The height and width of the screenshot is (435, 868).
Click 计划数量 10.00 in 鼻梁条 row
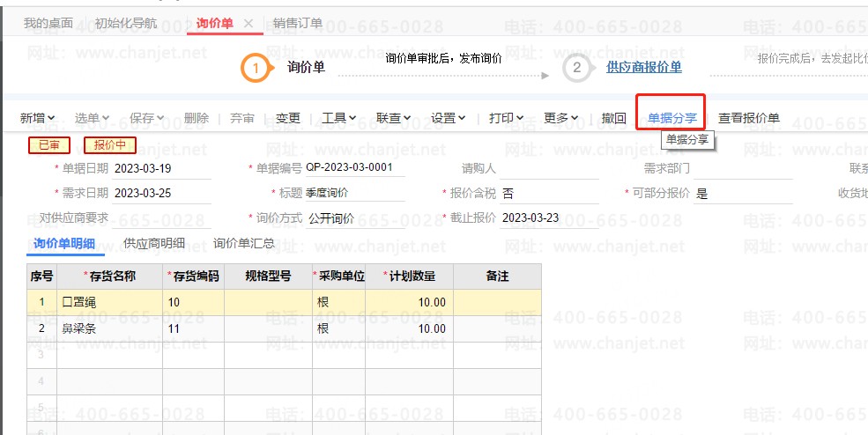point(409,328)
